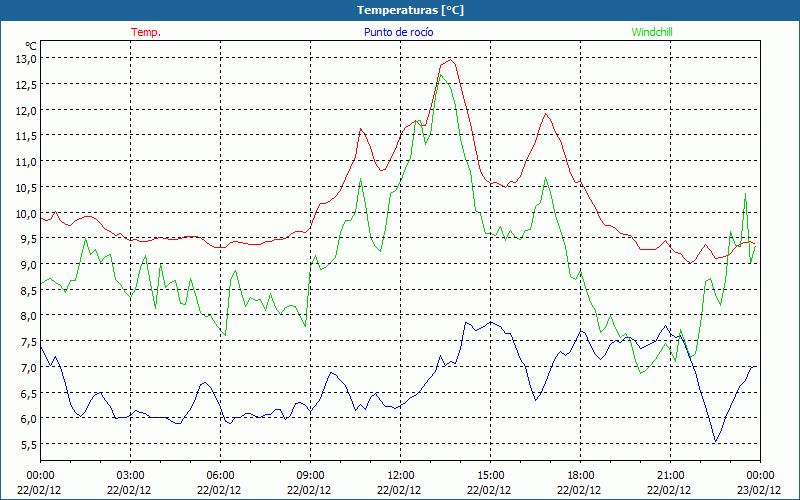800x500 pixels.
Task: Click the '06:00' time axis label
Action: tap(220, 476)
